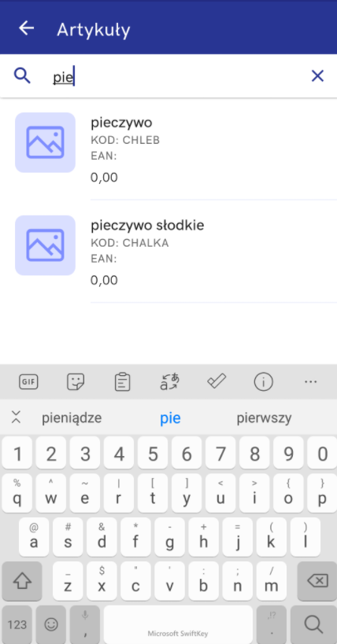
Task: Tap the checkmark tasks icon on the keyboard toolbar
Action: (217, 382)
